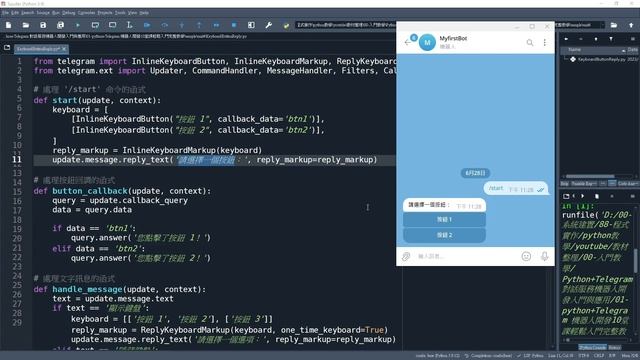Click the debugger Step over icon
The height and width of the screenshot is (360, 640).
[x=164, y=25]
